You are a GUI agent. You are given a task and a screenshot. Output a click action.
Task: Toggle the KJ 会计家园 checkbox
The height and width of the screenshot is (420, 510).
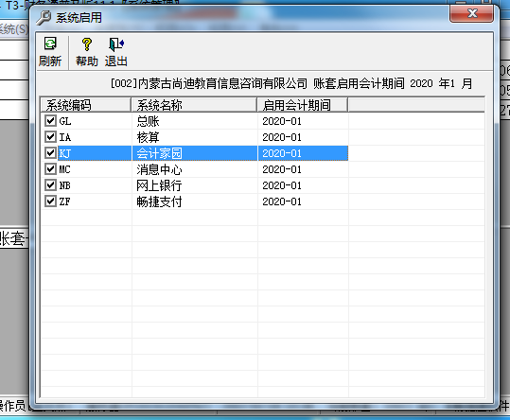click(x=50, y=153)
